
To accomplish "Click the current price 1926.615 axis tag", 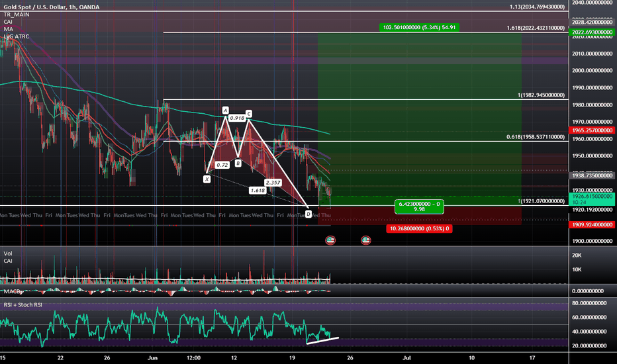I will tap(592, 199).
